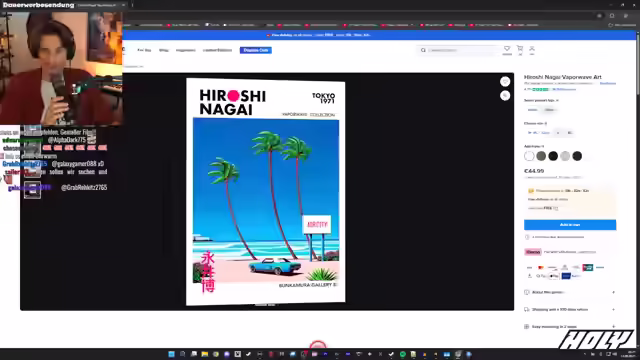This screenshot has width=640, height=360.
Task: Open the Limited Editions menu item
Action: pyautogui.click(x=217, y=50)
